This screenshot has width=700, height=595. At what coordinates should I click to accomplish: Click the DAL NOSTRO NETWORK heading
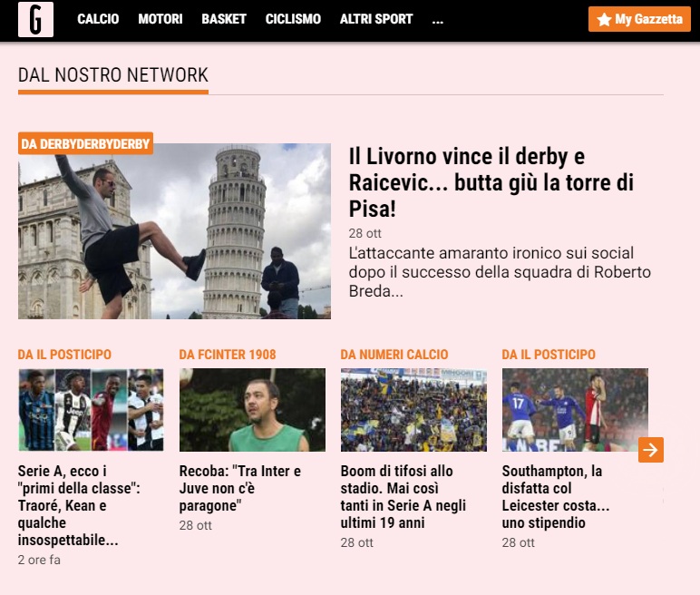tap(113, 75)
